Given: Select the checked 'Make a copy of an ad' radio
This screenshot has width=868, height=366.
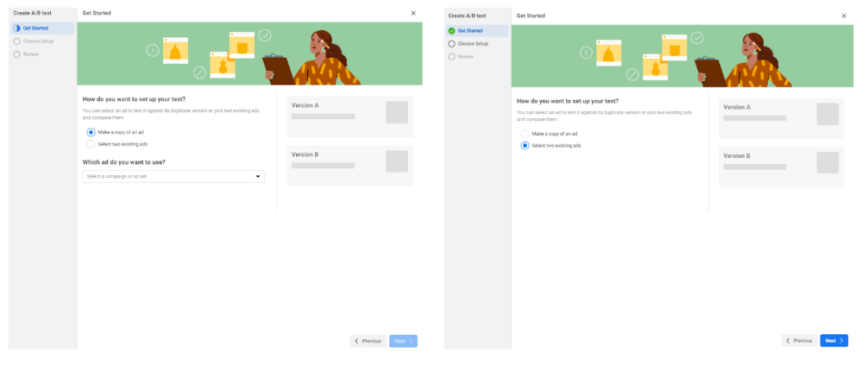Looking at the screenshot, I should coord(91,132).
